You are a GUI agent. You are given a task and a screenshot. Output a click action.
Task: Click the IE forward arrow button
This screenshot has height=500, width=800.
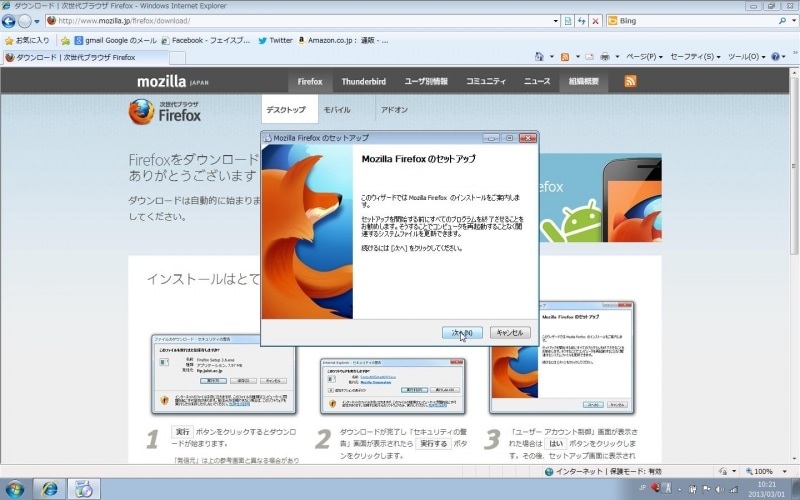click(24, 21)
